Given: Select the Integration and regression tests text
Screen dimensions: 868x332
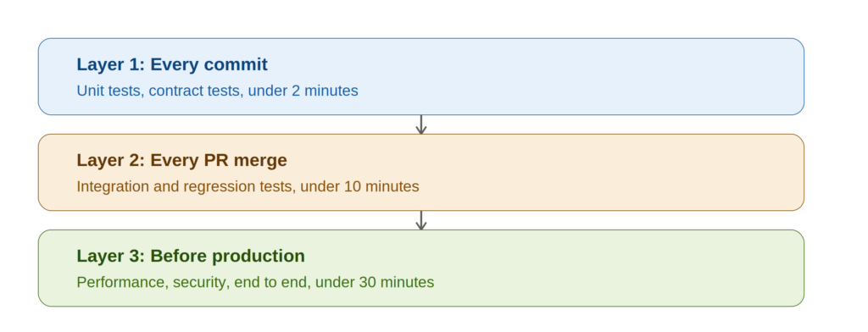Looking at the screenshot, I should point(248,186).
